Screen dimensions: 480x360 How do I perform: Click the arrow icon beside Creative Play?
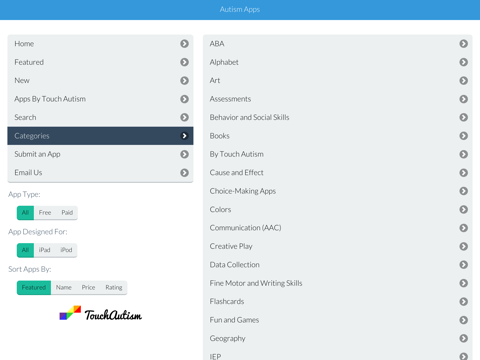[x=463, y=246]
